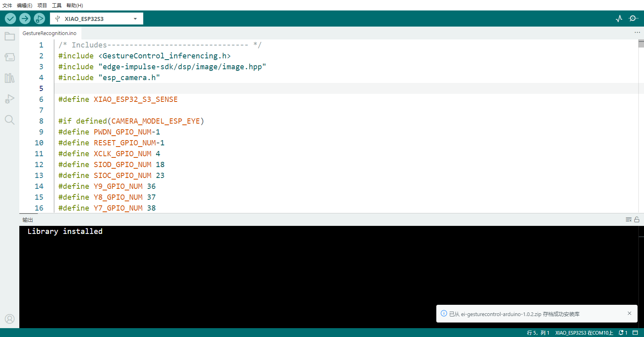
Task: Click the editor vertical scrollbar thumb
Action: click(x=641, y=44)
